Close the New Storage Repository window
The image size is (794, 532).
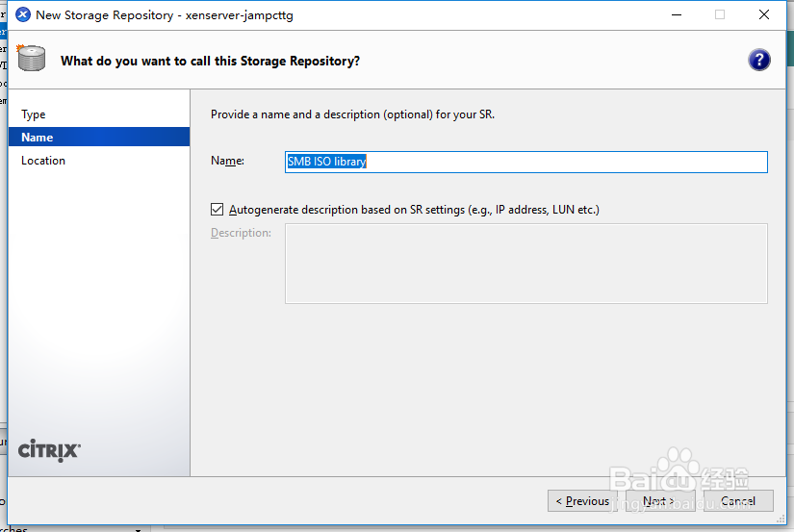pos(764,14)
